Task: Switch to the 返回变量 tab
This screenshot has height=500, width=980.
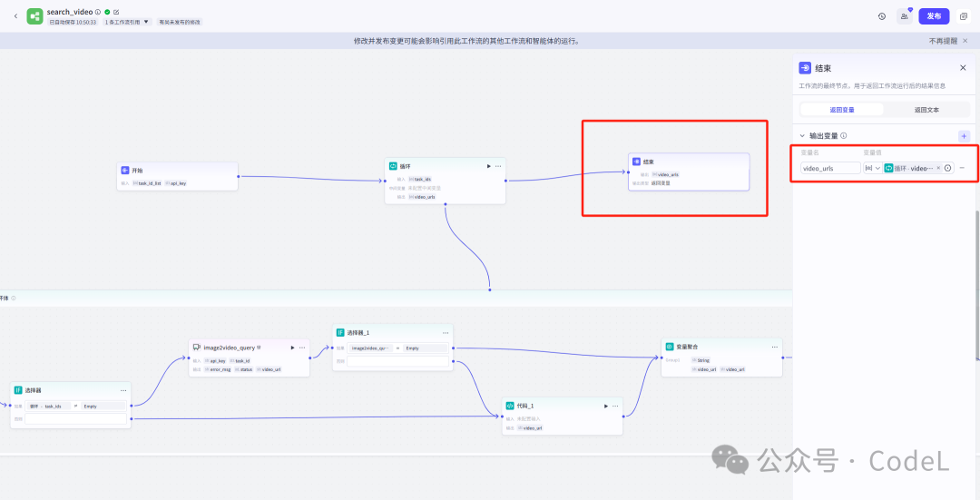Action: (x=842, y=110)
